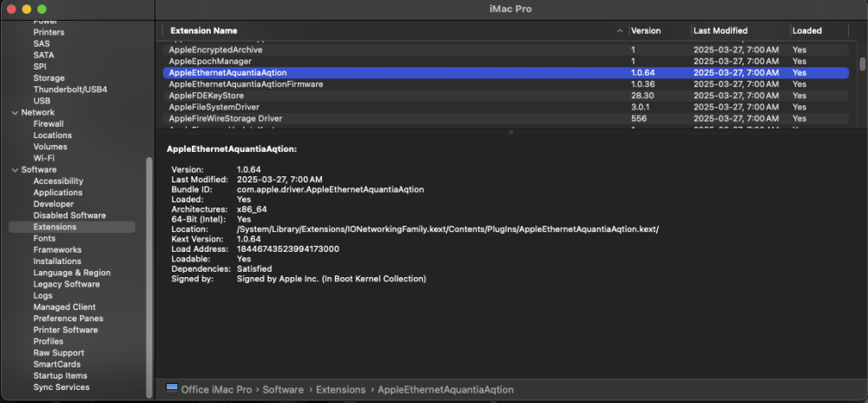Image resolution: width=868 pixels, height=403 pixels.
Task: Collapse the Software section in sidebar
Action: 15,170
